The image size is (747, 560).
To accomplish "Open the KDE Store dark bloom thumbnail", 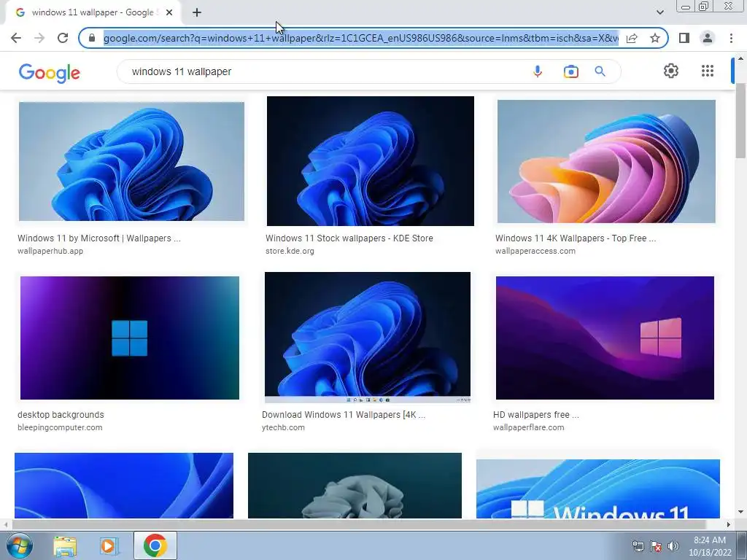I will (370, 161).
